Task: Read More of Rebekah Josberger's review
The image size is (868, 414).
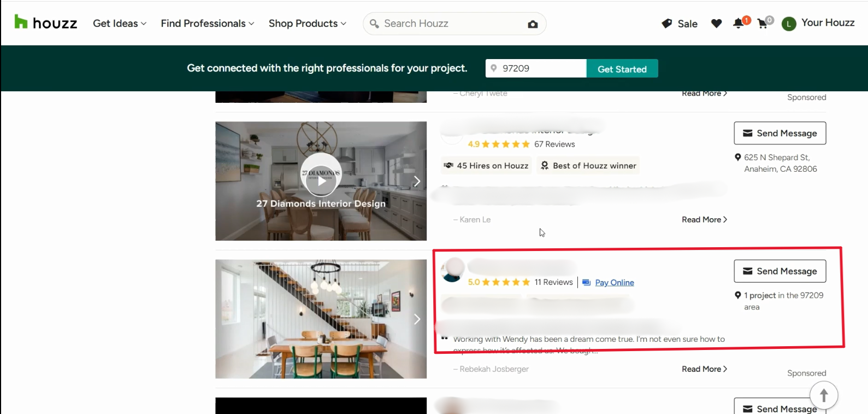Action: pyautogui.click(x=704, y=369)
